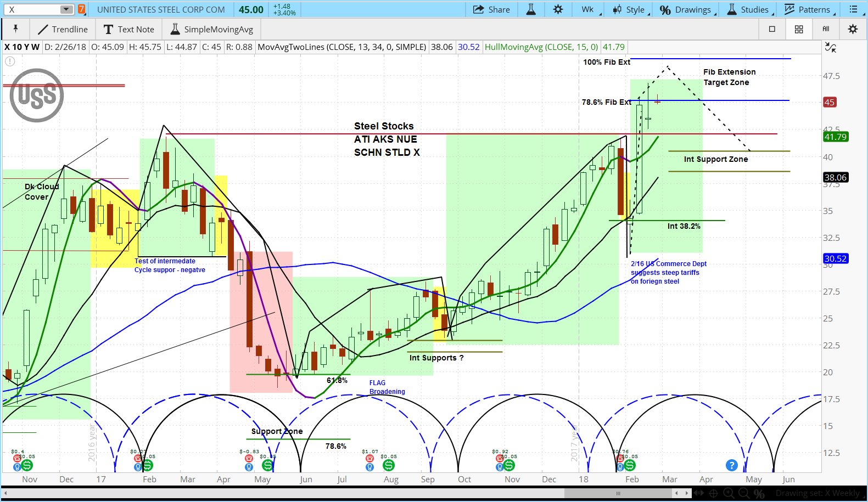Click the Share button
The image size is (868, 502).
[x=491, y=9]
